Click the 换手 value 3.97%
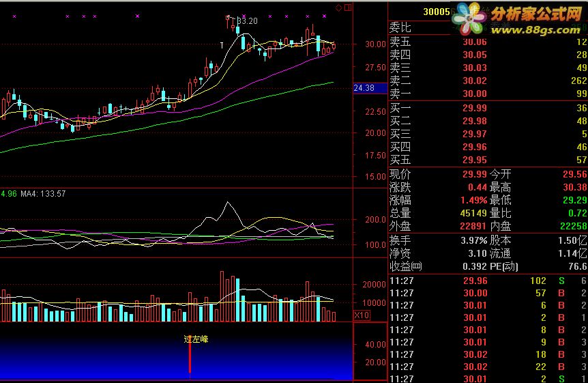 click(x=473, y=240)
